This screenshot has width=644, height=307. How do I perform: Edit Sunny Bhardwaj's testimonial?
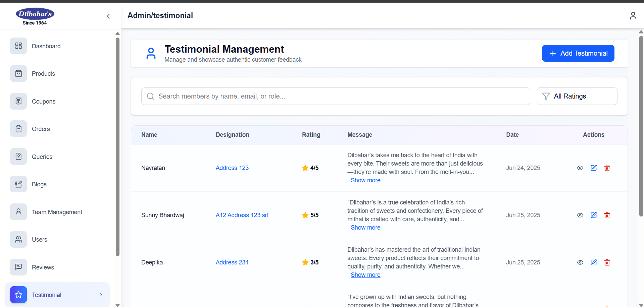point(594,215)
